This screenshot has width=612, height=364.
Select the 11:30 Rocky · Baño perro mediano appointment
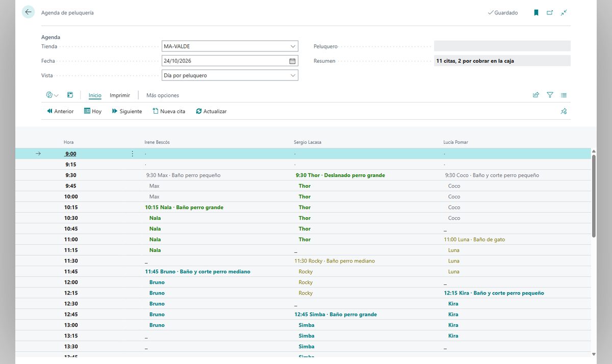335,261
